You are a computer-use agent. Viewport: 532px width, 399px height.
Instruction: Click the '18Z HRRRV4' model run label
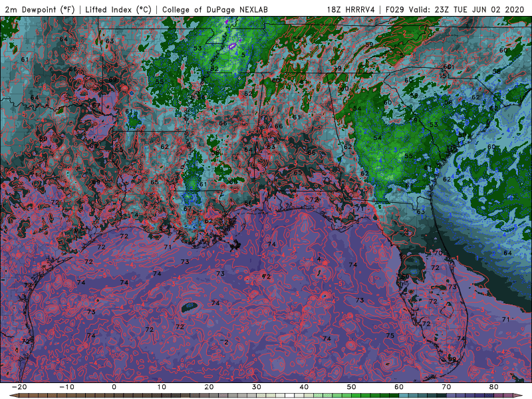[351, 10]
